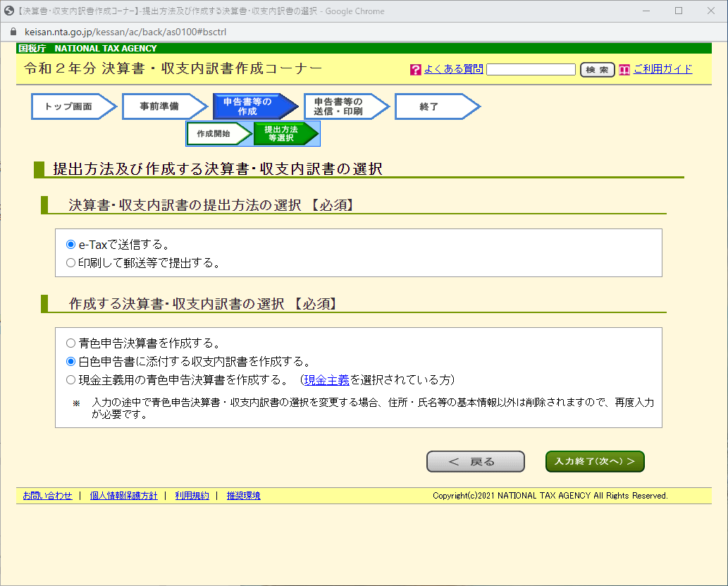Click the 令和2年分 決算書・収支内訳書作成コーナー title
728x586 pixels.
[173, 69]
